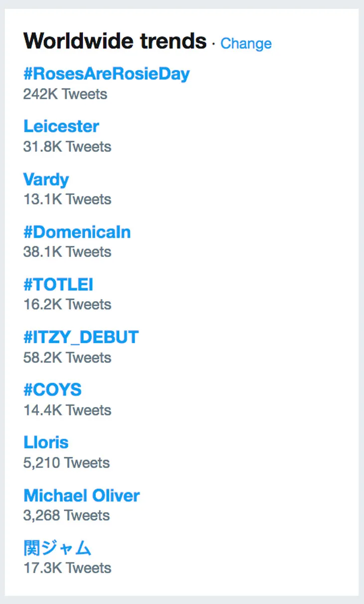The image size is (364, 604).
Task: Select the #COYS trending hashtag
Action: [x=52, y=390]
